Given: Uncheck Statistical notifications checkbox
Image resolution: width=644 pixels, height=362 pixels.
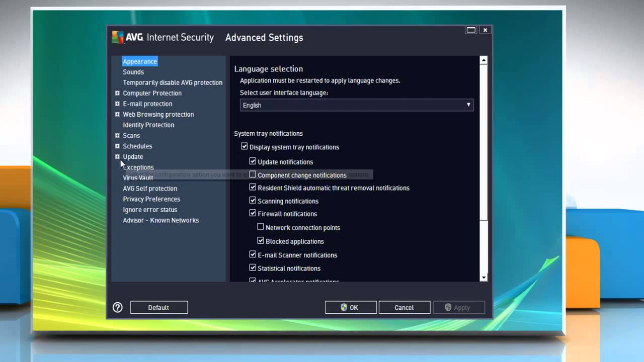Looking at the screenshot, I should tap(253, 268).
